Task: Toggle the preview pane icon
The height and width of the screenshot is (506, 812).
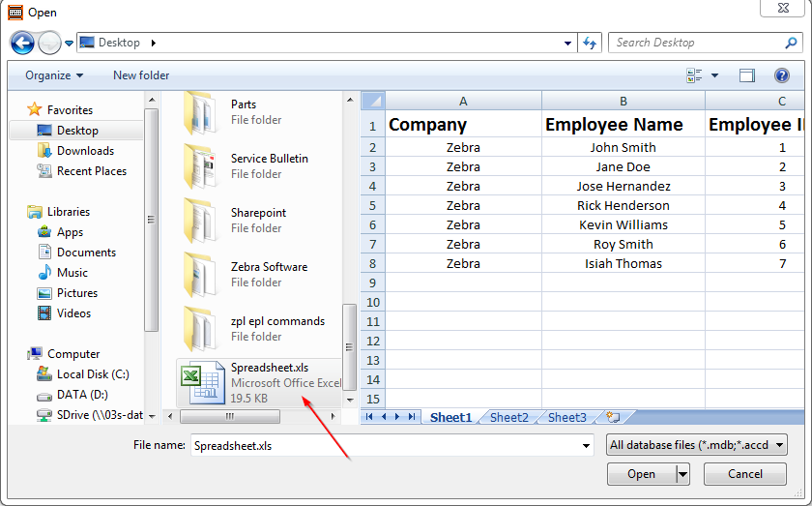Action: pos(746,75)
